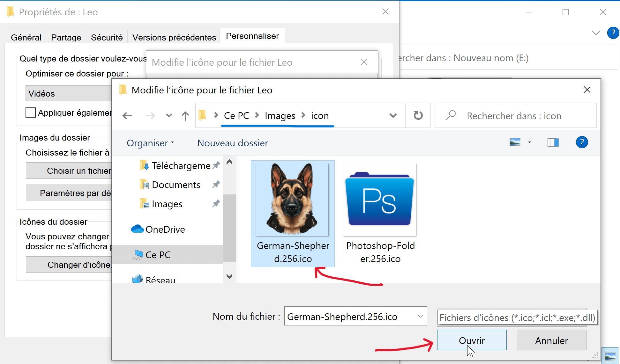Switch to the Général tab

click(x=26, y=37)
